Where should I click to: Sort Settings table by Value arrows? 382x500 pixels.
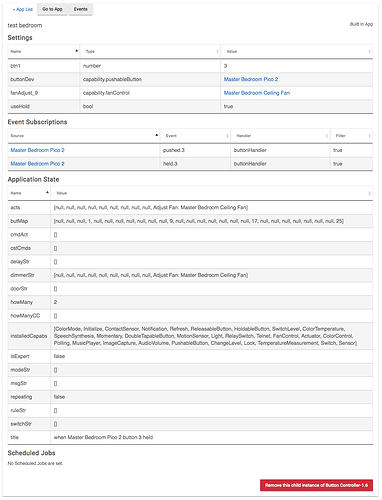[x=369, y=52]
